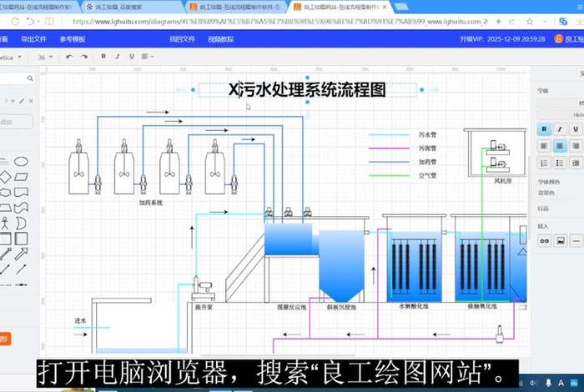Open the font family dropdown
This screenshot has height=392, width=584.
[x=11, y=58]
